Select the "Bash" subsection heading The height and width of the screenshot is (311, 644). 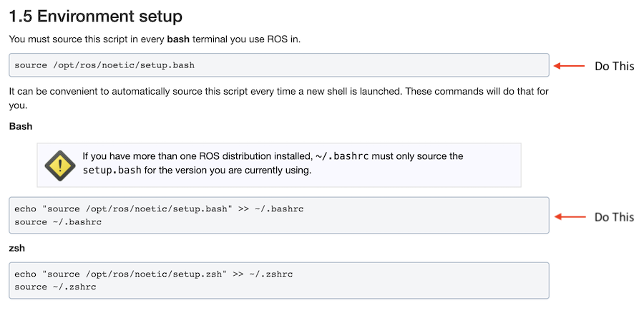point(21,126)
